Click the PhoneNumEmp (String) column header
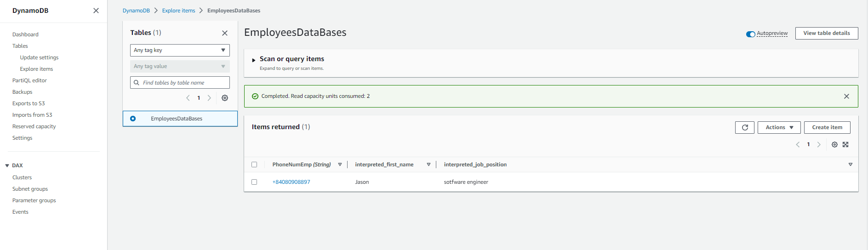 [302, 165]
